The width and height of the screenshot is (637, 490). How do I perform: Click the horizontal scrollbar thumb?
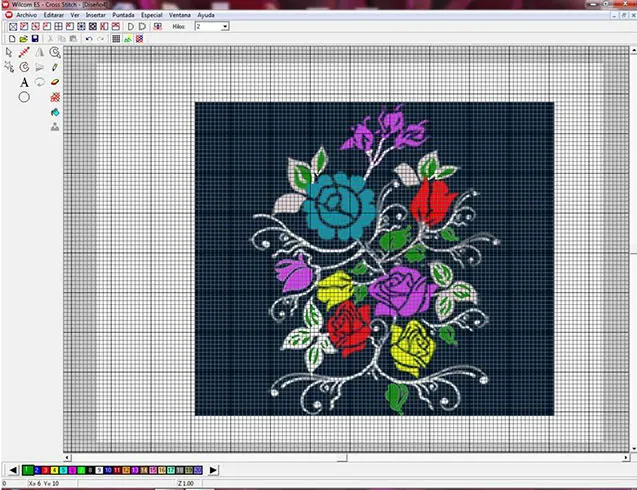coord(210,458)
